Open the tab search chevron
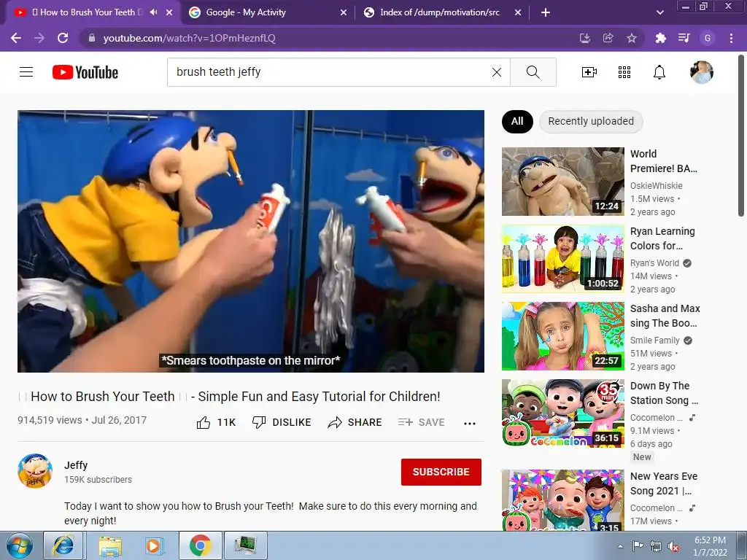Viewport: 747px width, 560px height. pyautogui.click(x=659, y=12)
